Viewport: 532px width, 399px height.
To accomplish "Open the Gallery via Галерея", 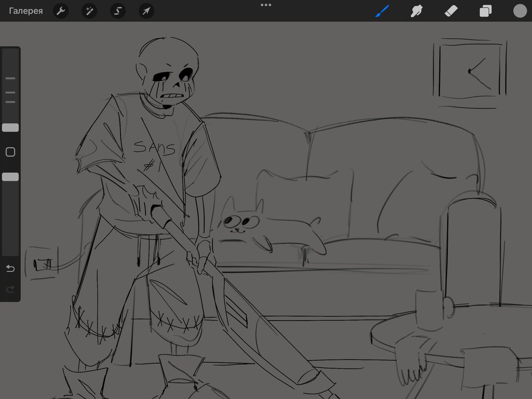I will point(26,11).
